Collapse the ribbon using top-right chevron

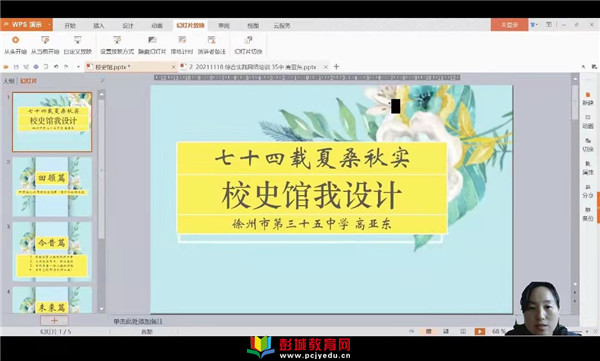pyautogui.click(x=583, y=67)
